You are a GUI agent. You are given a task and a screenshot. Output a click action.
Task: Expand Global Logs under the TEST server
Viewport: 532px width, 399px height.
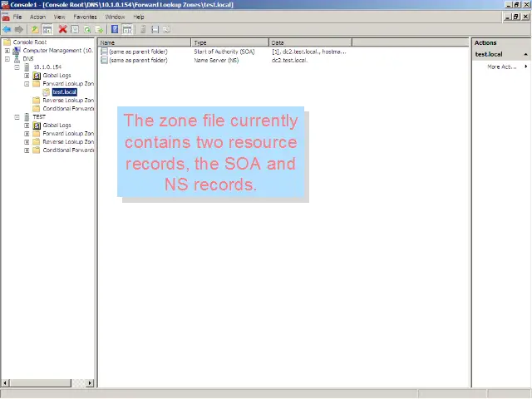tap(27, 126)
